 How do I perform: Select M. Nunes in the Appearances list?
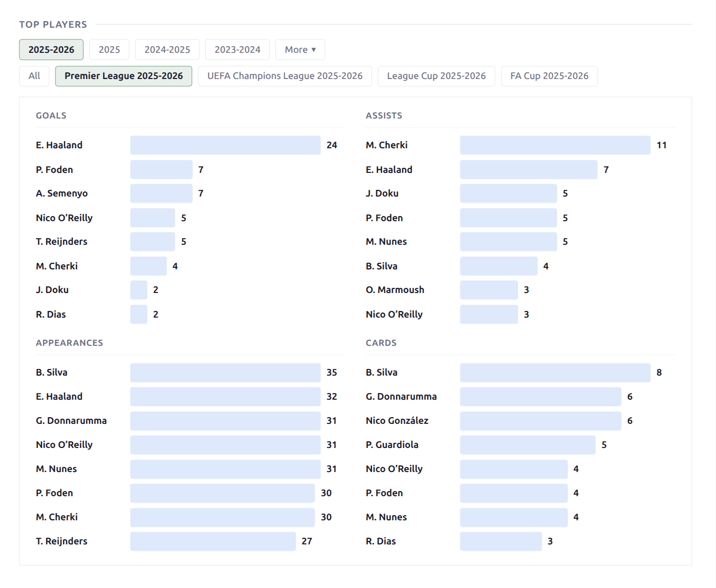coord(56,469)
